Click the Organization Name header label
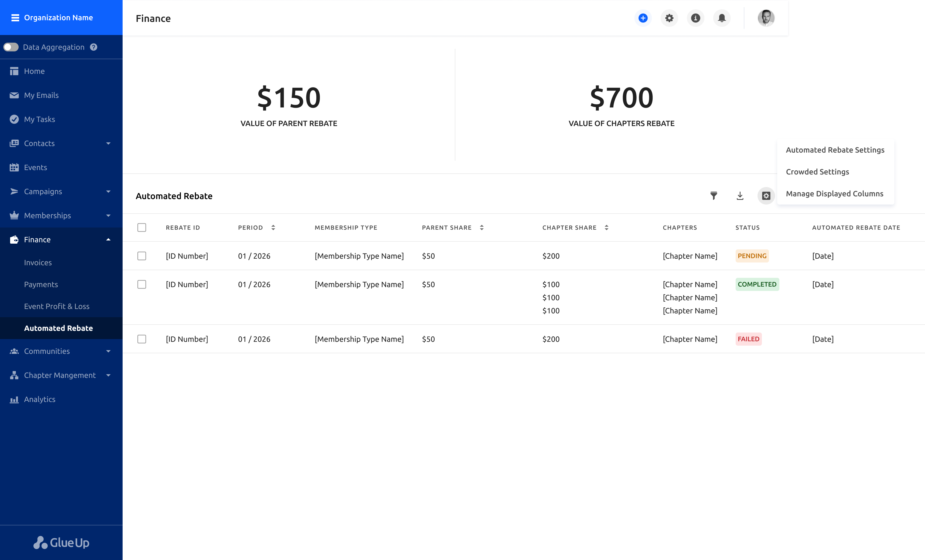 click(59, 17)
